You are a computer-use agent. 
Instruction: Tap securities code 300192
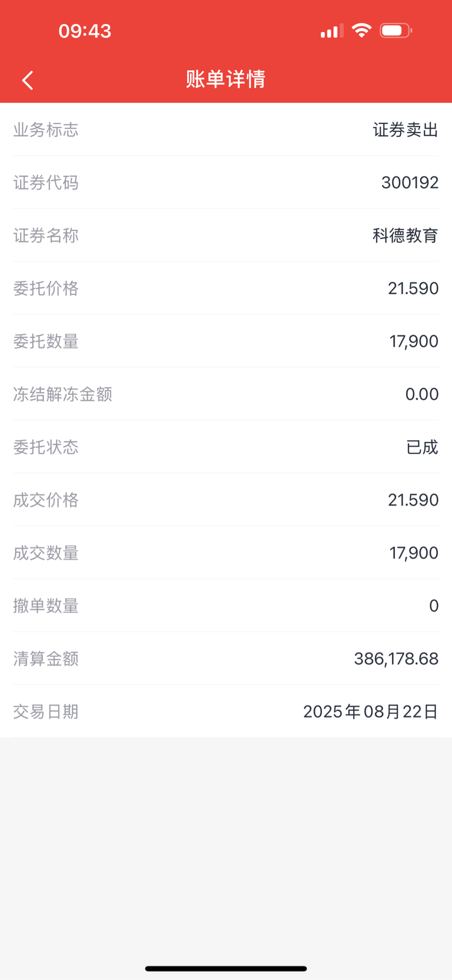410,182
